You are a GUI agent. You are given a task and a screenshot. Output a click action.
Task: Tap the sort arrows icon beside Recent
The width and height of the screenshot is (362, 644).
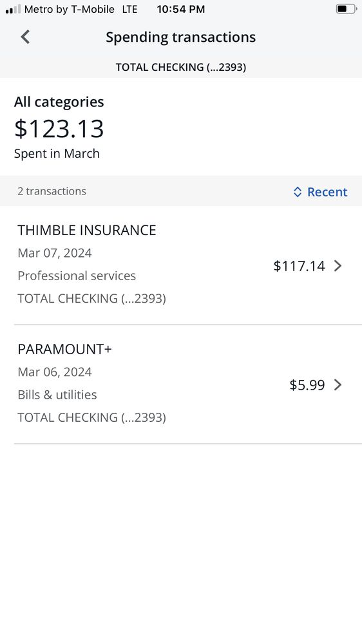(x=298, y=192)
